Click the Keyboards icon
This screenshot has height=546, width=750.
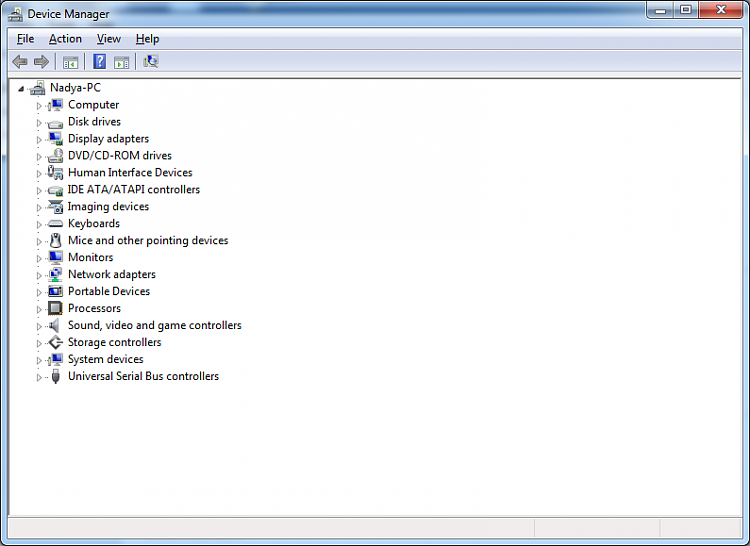coord(55,224)
